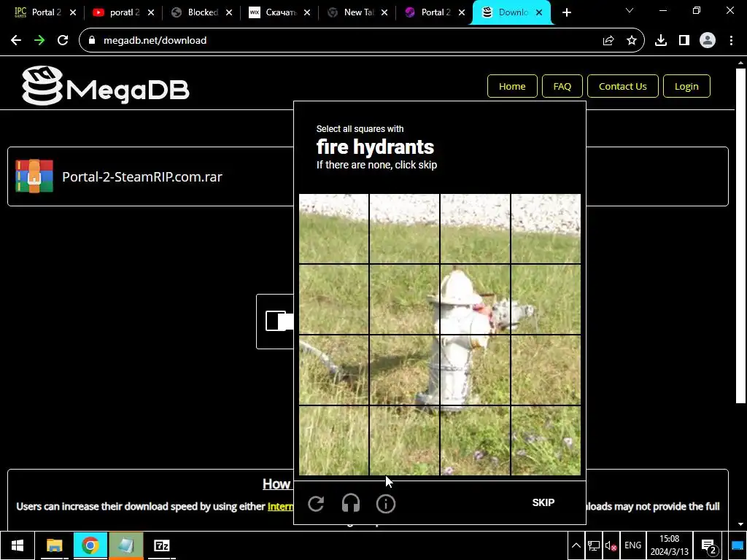Reload the current page
Screen dimensions: 747x560
tap(63, 41)
